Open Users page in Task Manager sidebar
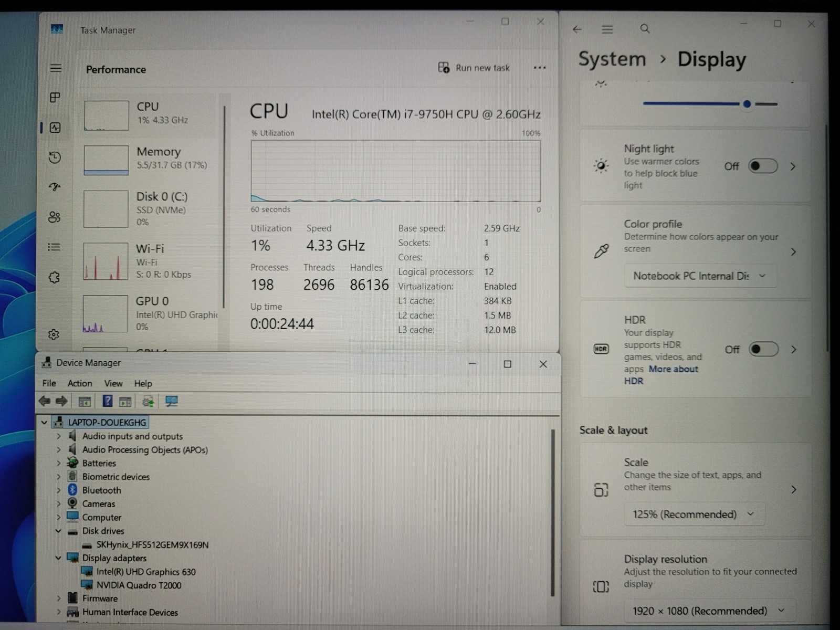This screenshot has width=840, height=630. coord(55,217)
